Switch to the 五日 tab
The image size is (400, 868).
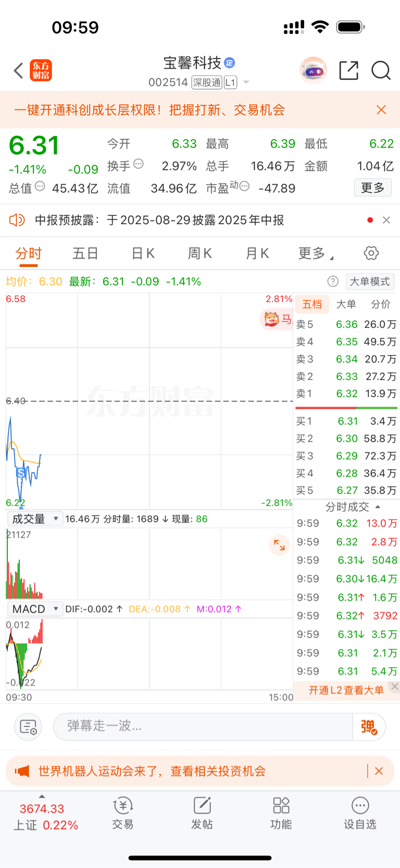click(85, 253)
